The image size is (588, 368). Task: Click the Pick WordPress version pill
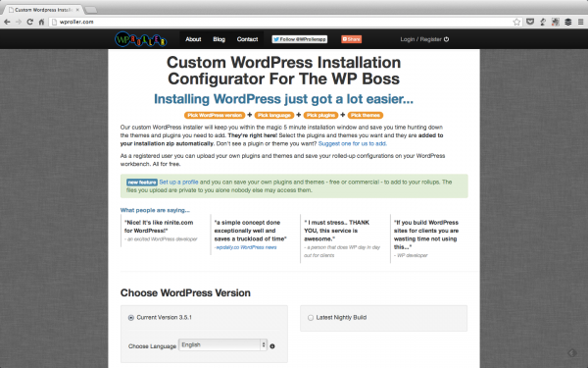215,115
